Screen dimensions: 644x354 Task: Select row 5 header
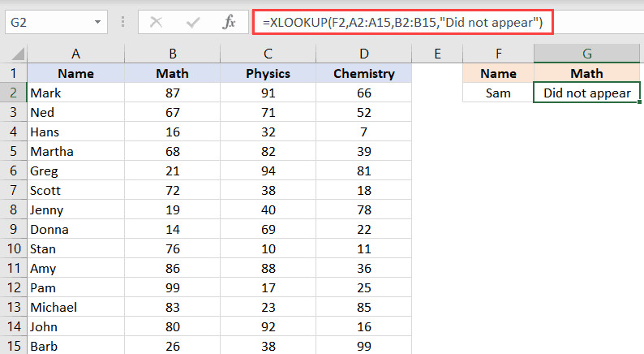click(x=14, y=151)
